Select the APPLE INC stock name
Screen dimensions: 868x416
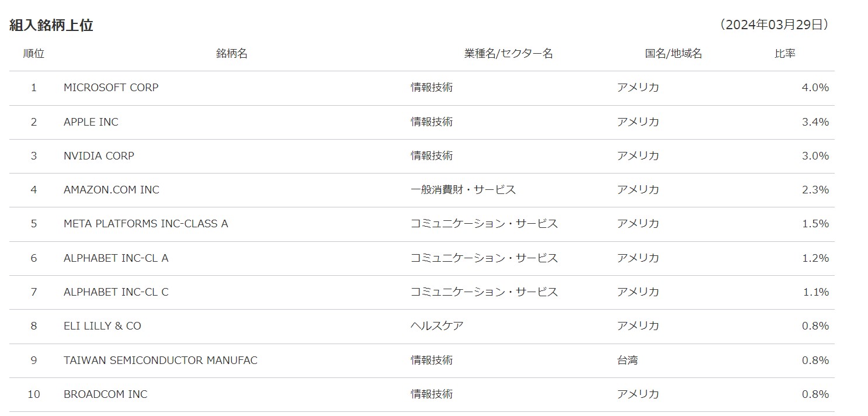tap(91, 122)
